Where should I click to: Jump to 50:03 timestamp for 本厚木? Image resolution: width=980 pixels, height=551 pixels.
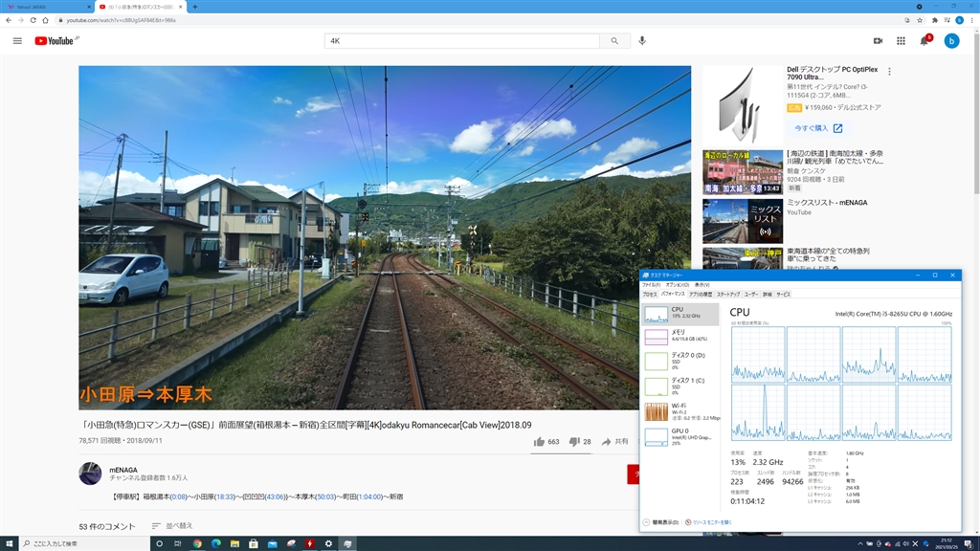pos(325,496)
